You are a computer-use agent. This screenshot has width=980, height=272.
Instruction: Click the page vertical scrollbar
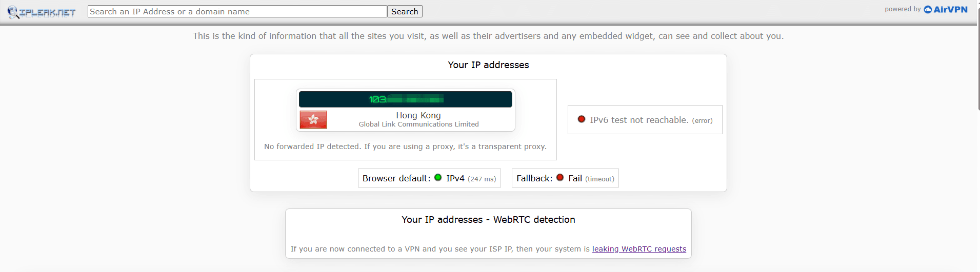[978, 55]
